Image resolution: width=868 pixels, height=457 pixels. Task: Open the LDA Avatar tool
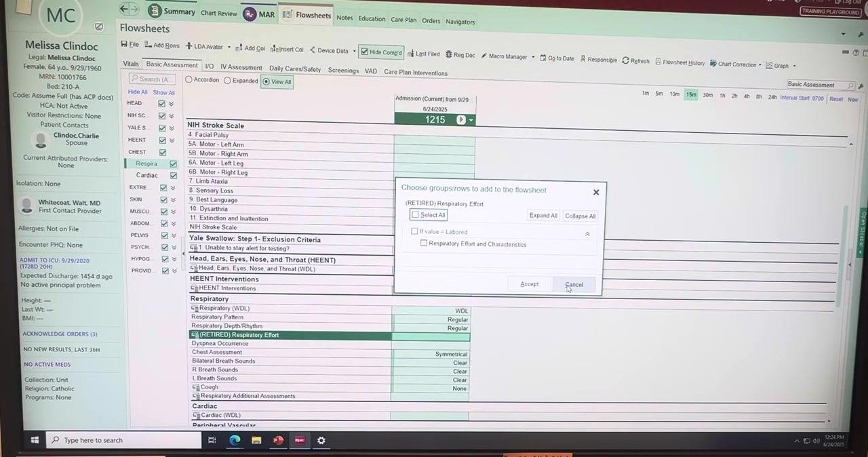[x=208, y=47]
